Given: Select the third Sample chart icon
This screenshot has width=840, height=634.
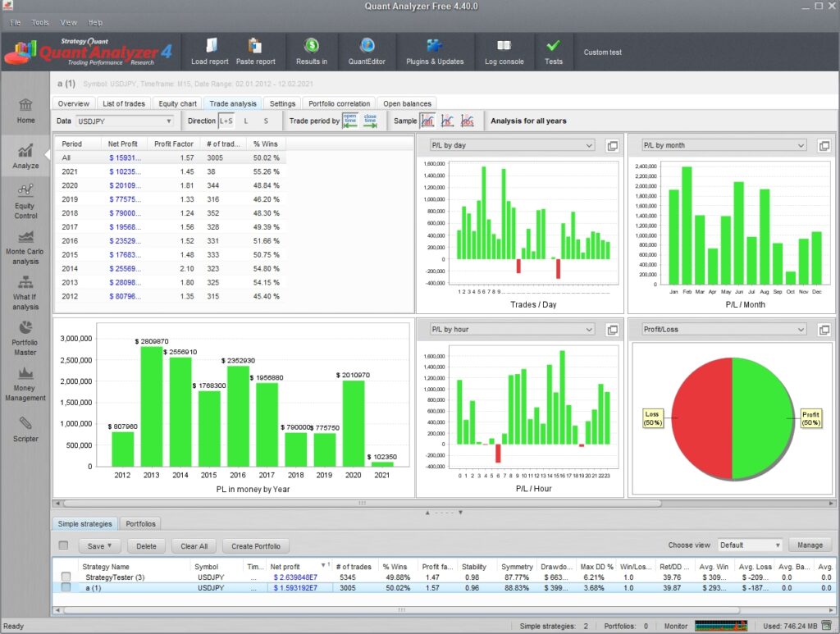Looking at the screenshot, I should pos(467,121).
